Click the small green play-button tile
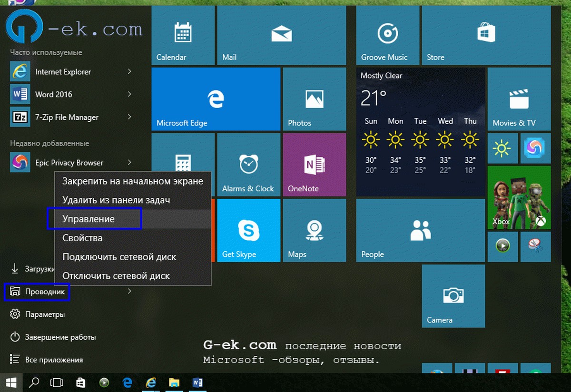571x392 pixels. pos(502,246)
